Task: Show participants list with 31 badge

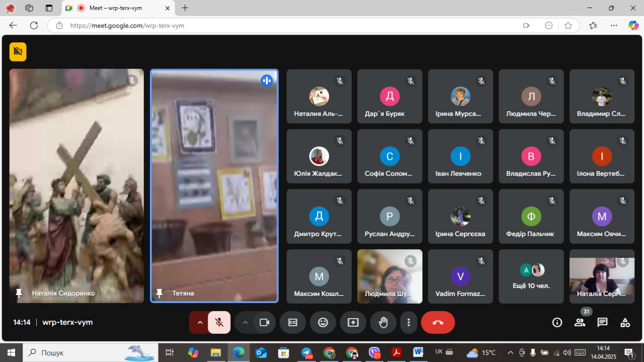Action: tap(580, 323)
